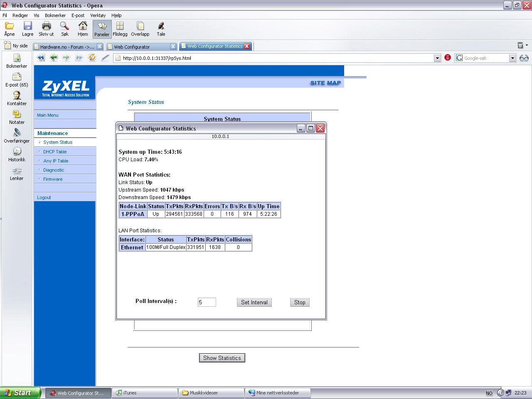The width and height of the screenshot is (532, 399).
Task: Click the NO language indicator
Action: (x=489, y=393)
